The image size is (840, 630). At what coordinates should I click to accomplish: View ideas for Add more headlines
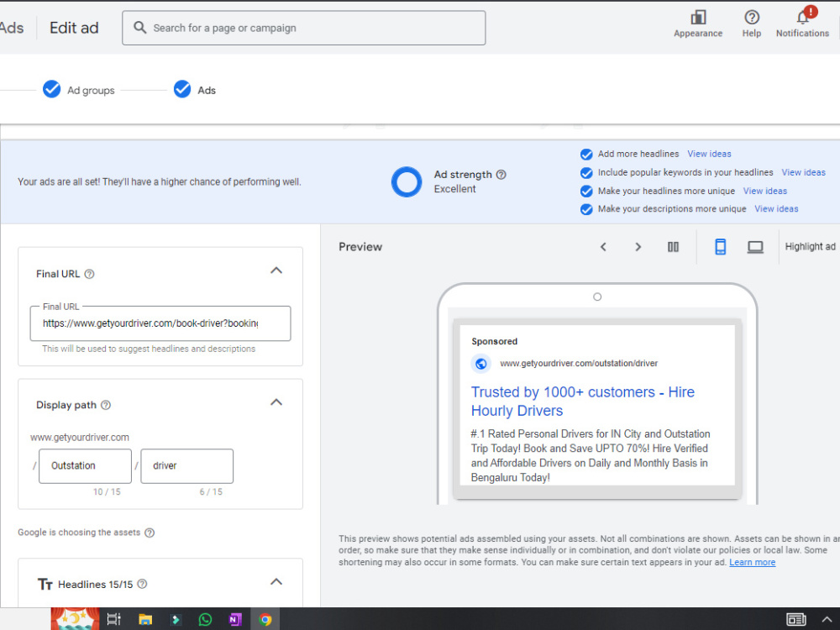coord(709,154)
